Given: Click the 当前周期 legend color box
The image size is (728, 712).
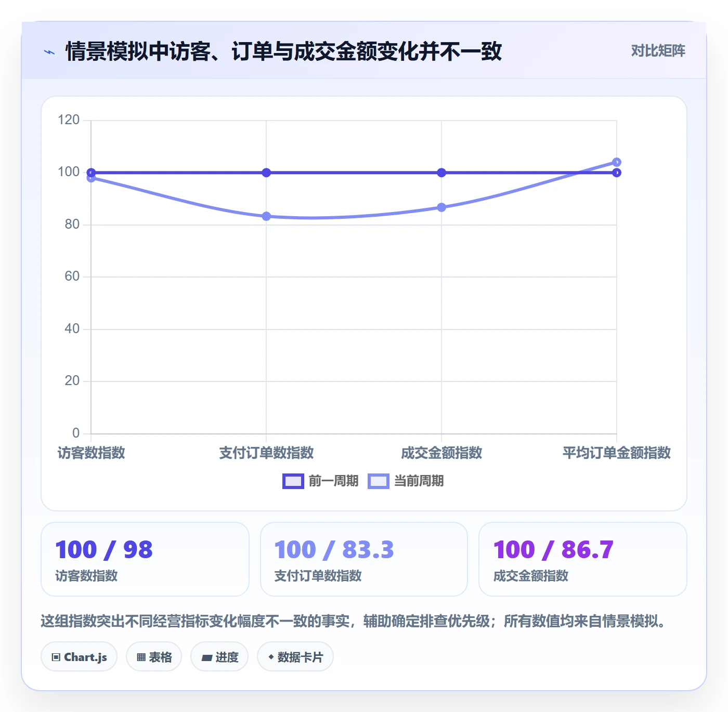Looking at the screenshot, I should click(x=378, y=481).
